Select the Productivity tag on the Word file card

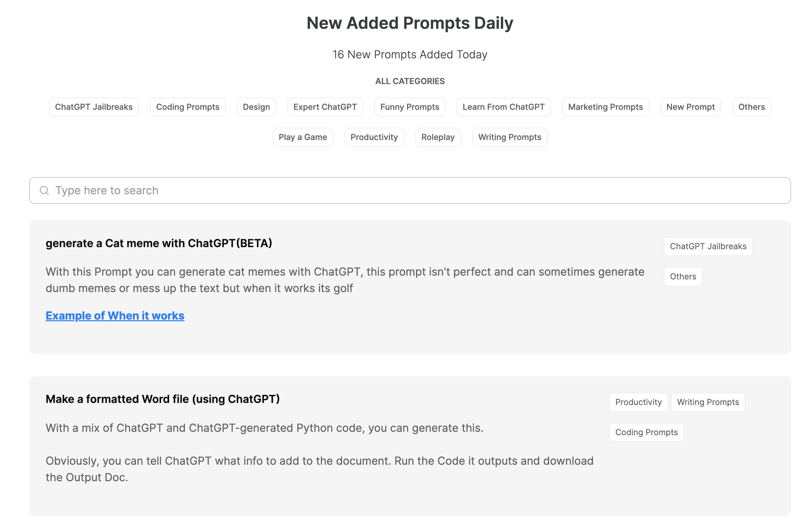638,402
